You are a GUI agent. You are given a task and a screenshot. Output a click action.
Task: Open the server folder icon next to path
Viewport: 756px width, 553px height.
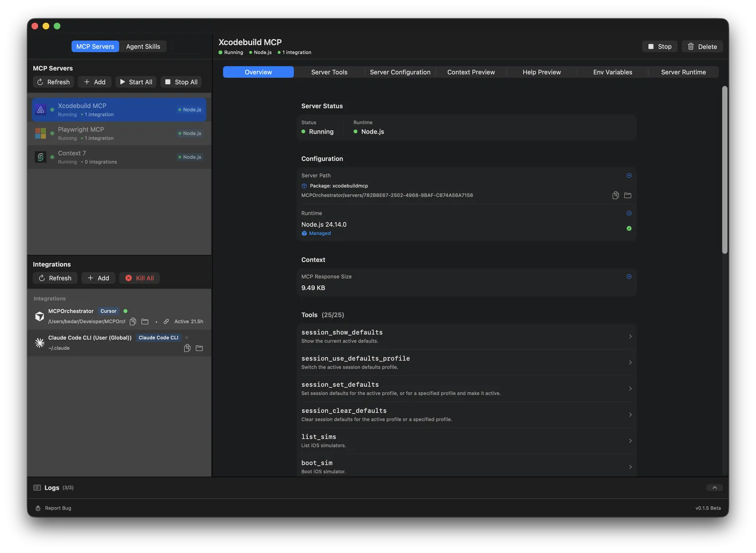coord(627,195)
